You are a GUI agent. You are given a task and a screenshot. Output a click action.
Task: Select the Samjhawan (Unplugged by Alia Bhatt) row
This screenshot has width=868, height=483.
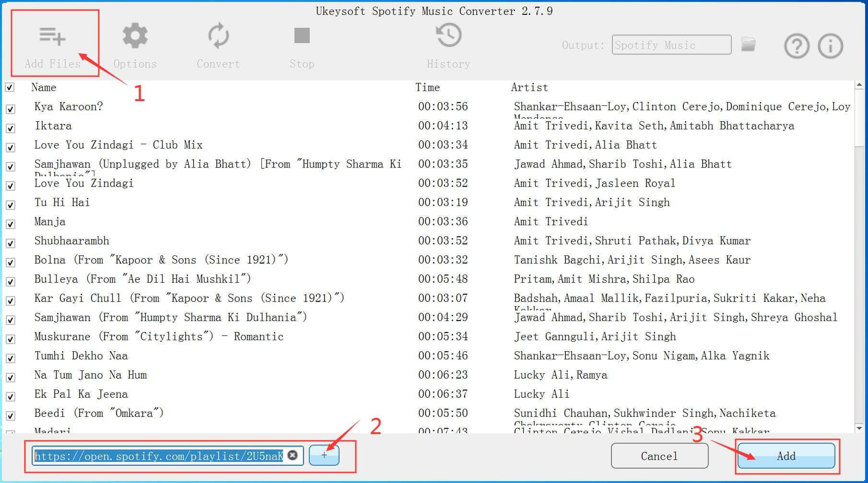click(x=218, y=164)
